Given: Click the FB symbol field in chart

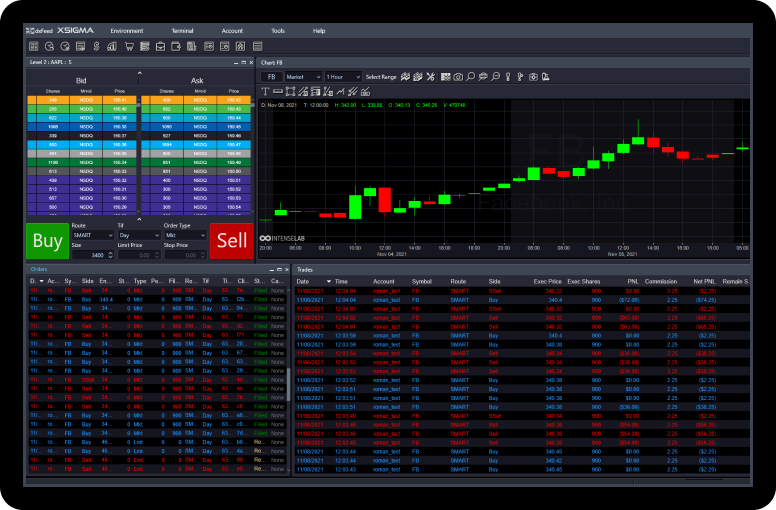Looking at the screenshot, I should point(271,77).
